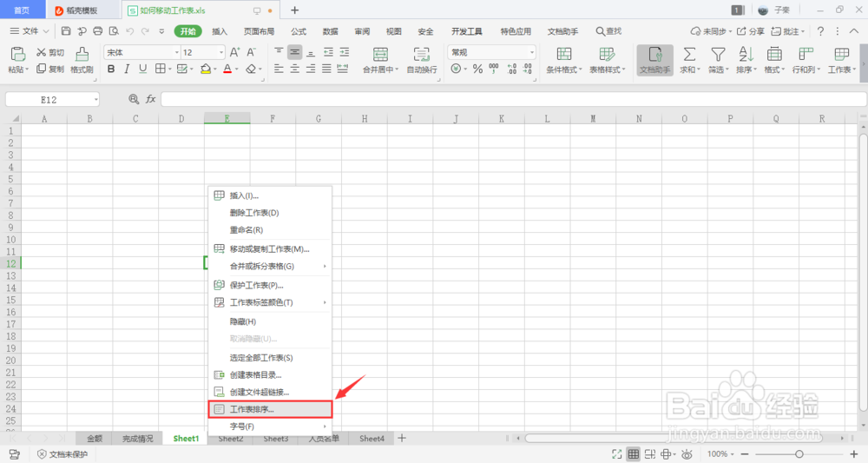Switch to the 公式 ribbon tab
The height and width of the screenshot is (463, 868).
pyautogui.click(x=299, y=31)
